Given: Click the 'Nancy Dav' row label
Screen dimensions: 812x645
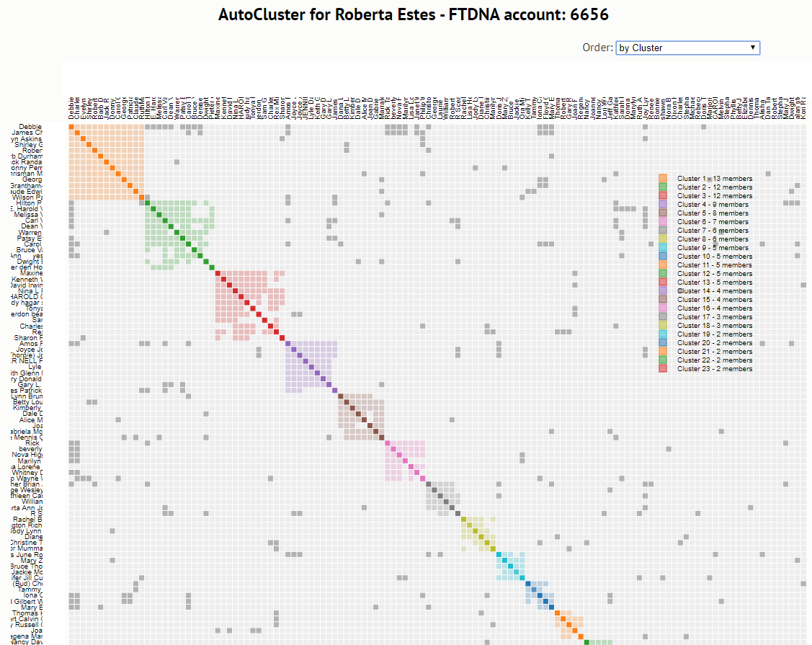Looking at the screenshot, I should pos(27,642).
